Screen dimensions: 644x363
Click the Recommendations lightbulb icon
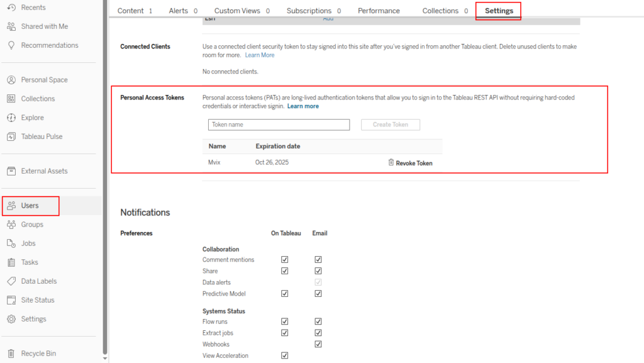11,45
